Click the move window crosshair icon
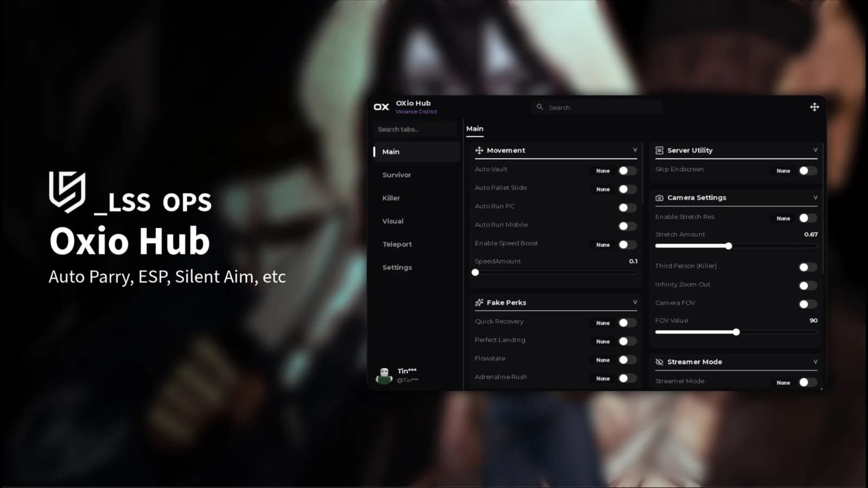 click(814, 107)
